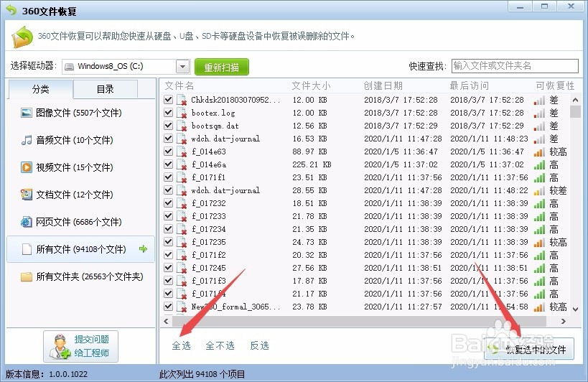Toggle checkbox for f_017232
The image size is (588, 382).
pyautogui.click(x=169, y=202)
